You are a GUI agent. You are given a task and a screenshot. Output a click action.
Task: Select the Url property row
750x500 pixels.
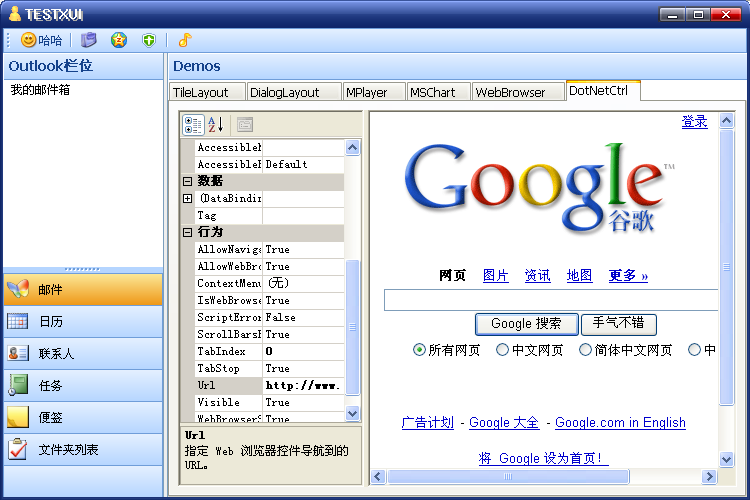pos(269,385)
